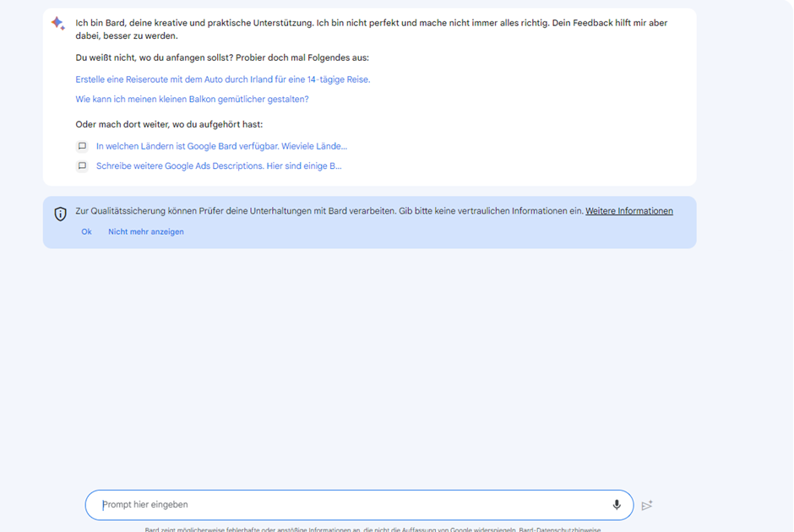Activate the microphone voice input icon
The height and width of the screenshot is (532, 794).
coord(617,505)
